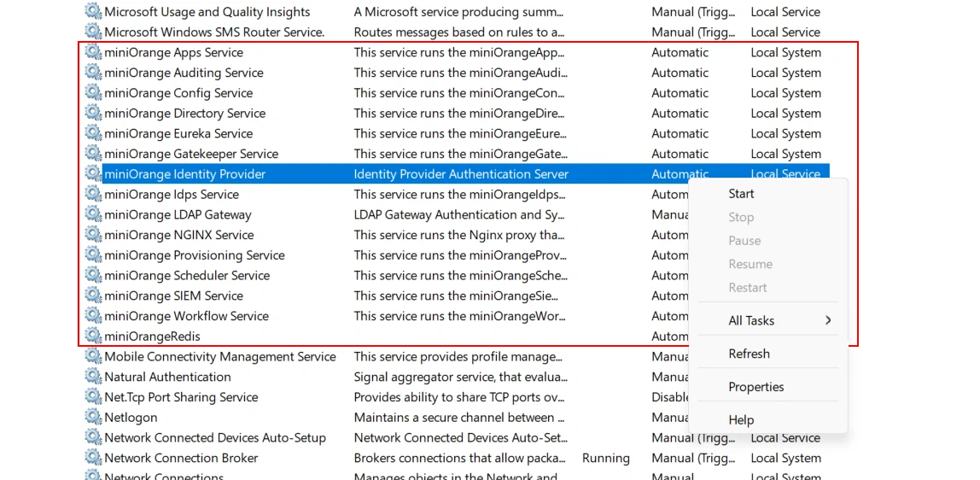
Task: Click gear icon of miniOrange Gatekeeper Service
Action: [x=93, y=153]
